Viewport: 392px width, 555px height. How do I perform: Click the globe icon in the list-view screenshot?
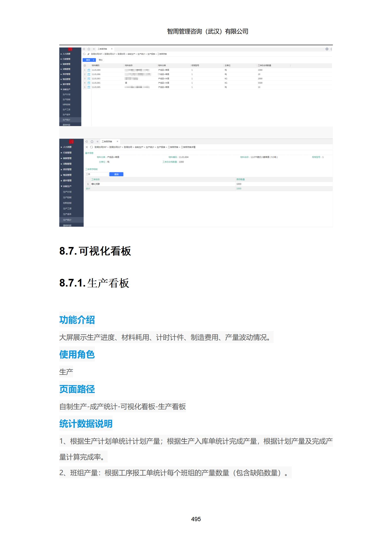point(327,49)
